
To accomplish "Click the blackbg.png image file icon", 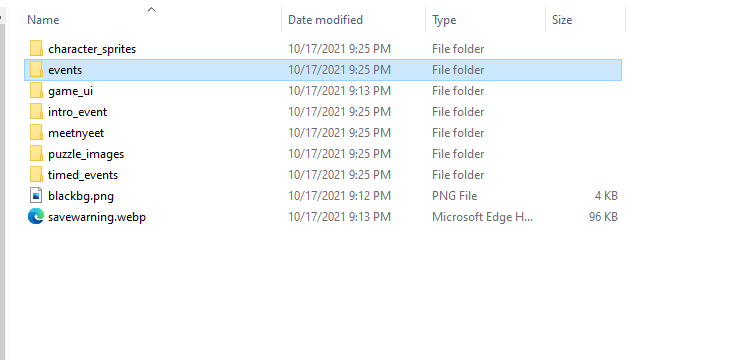I will point(36,195).
